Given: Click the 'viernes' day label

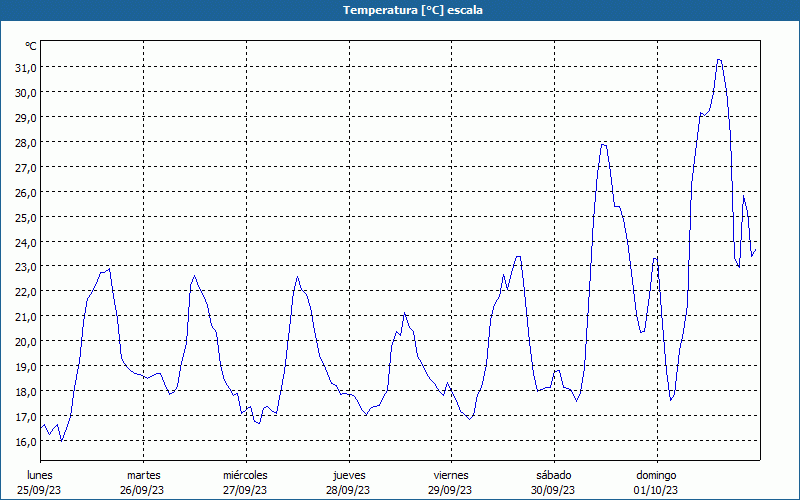Looking at the screenshot, I should [451, 475].
